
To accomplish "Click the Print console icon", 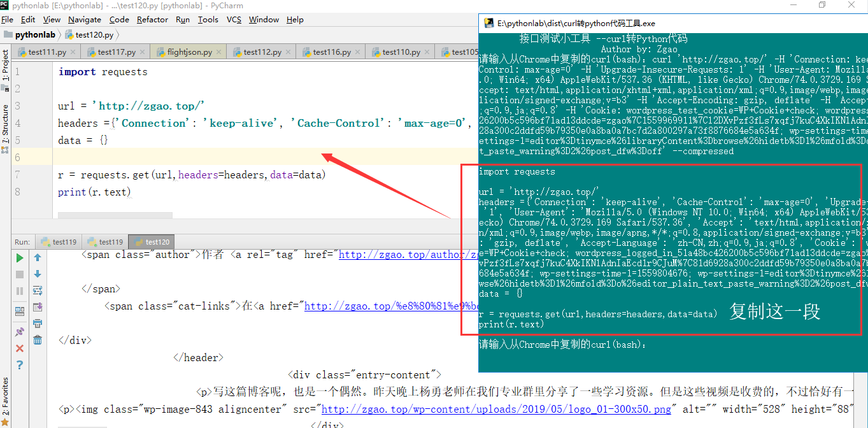I will [38, 324].
